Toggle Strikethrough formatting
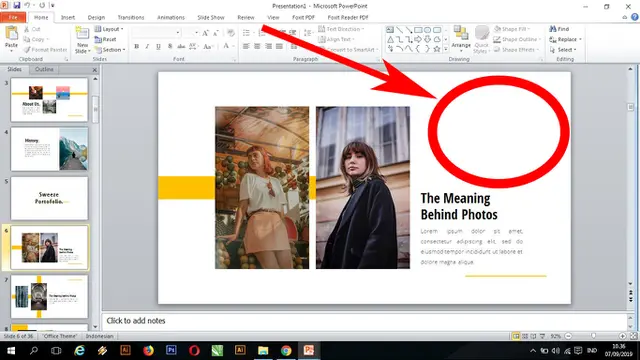 click(181, 47)
